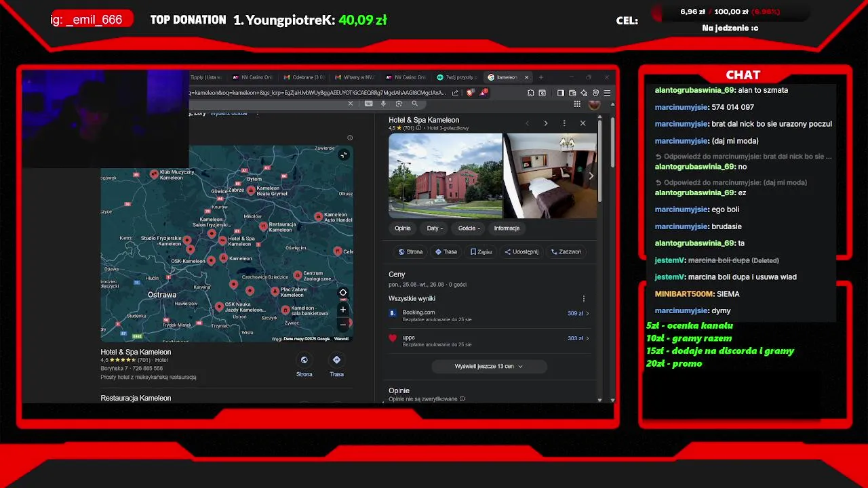Click the Opinie chip in hotel panel
Image resolution: width=868 pixels, height=488 pixels.
[x=403, y=228]
